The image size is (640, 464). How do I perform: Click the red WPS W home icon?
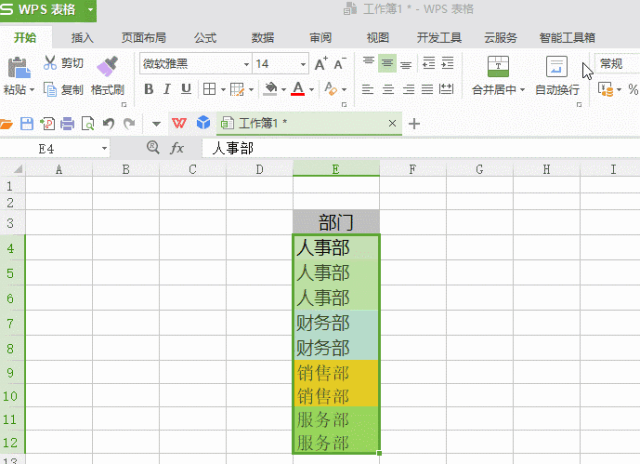[179, 123]
